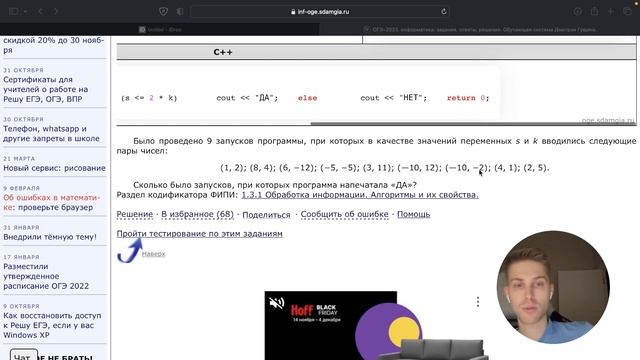Image resolution: width=640 pixels, height=360 pixels.
Task: Click the 'Наверх' back-to-top link
Action: click(153, 253)
